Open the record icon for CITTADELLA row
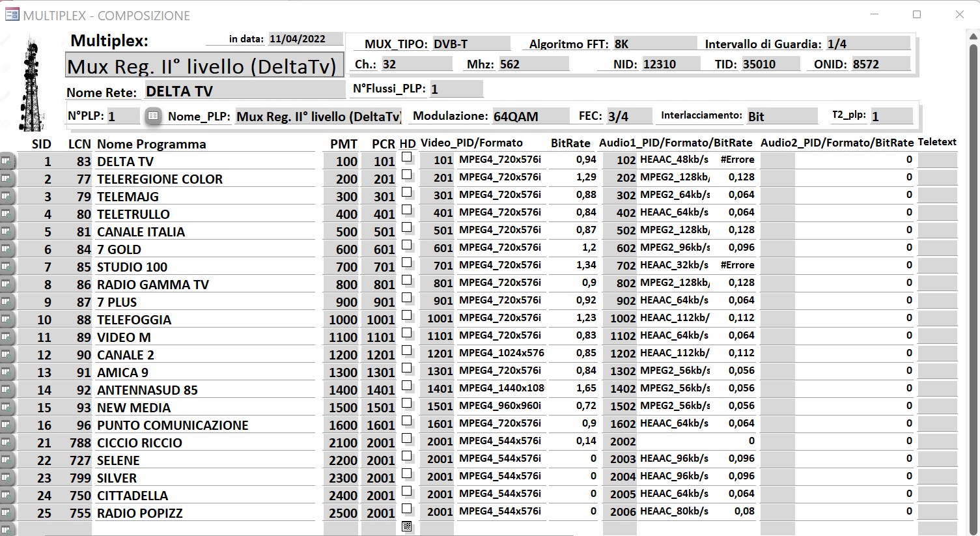Screen dimensions: 980x536 7,495
